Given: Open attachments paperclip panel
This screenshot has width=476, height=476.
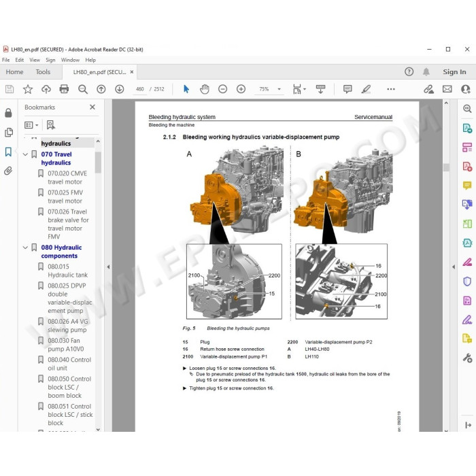Looking at the screenshot, I should click(x=8, y=171).
